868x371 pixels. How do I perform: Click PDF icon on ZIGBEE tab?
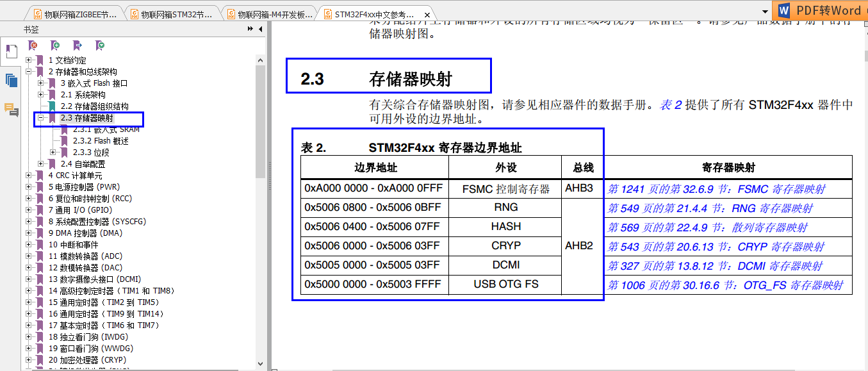coord(37,13)
